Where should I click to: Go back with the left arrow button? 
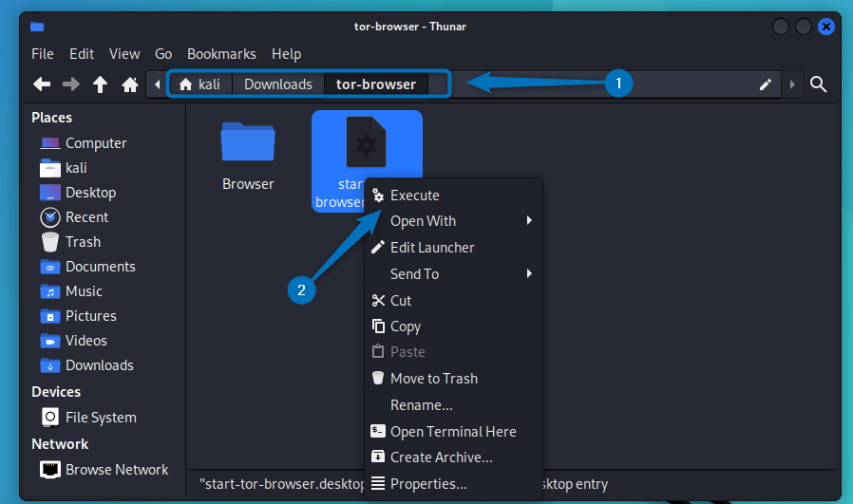tap(42, 84)
